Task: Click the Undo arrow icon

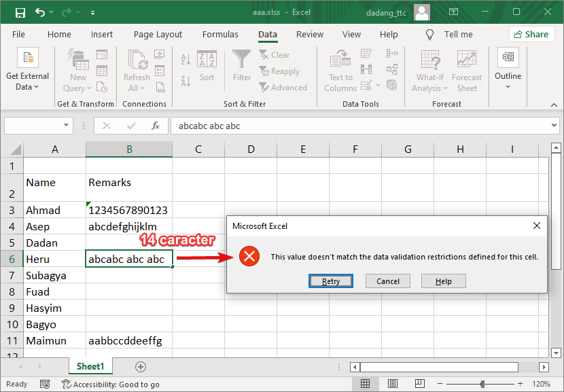Action: 40,13
